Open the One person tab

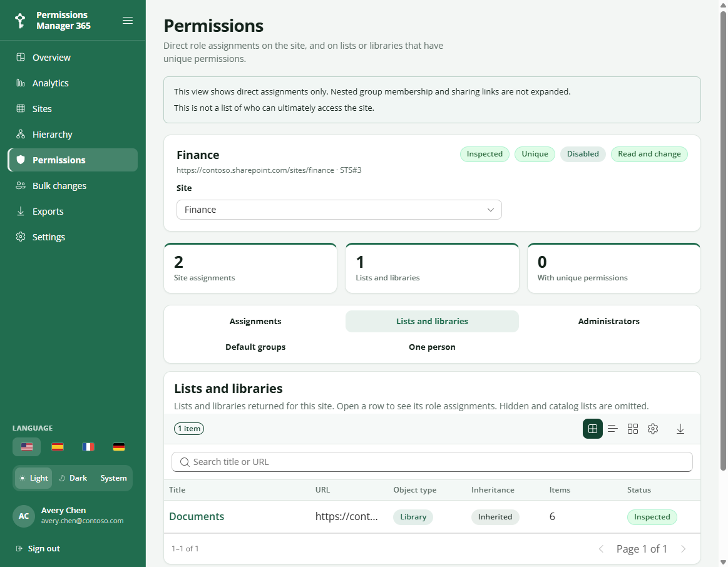coord(433,347)
